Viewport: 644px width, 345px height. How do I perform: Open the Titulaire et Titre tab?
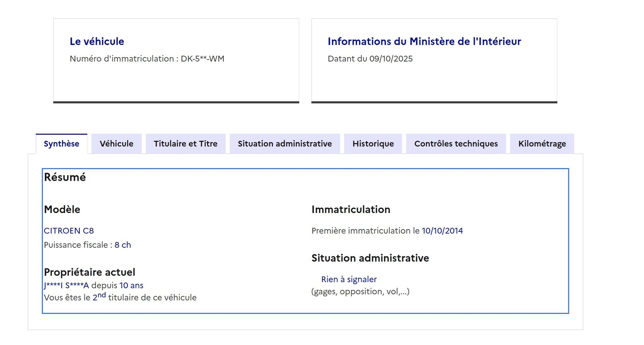tap(185, 144)
